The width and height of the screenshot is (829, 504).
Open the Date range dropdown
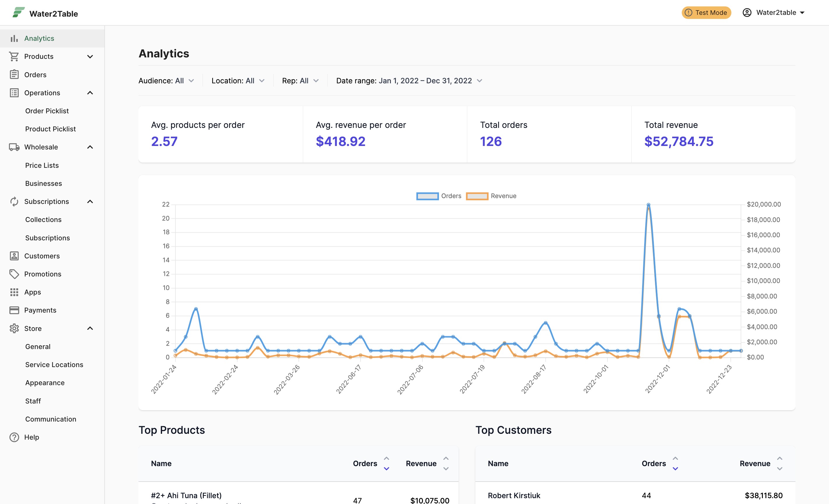(x=409, y=81)
